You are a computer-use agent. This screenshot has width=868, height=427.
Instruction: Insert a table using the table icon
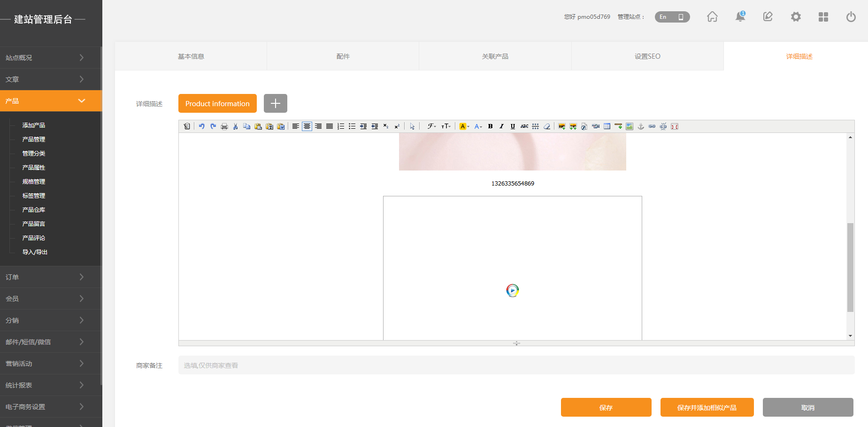coord(607,126)
